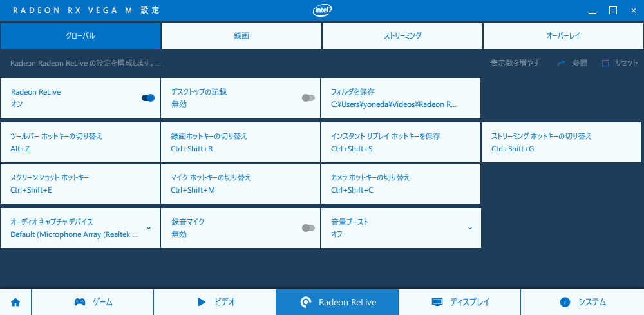Click the Radeon ReLive swirl icon
Screen dimensions: 644x315
[x=306, y=302]
